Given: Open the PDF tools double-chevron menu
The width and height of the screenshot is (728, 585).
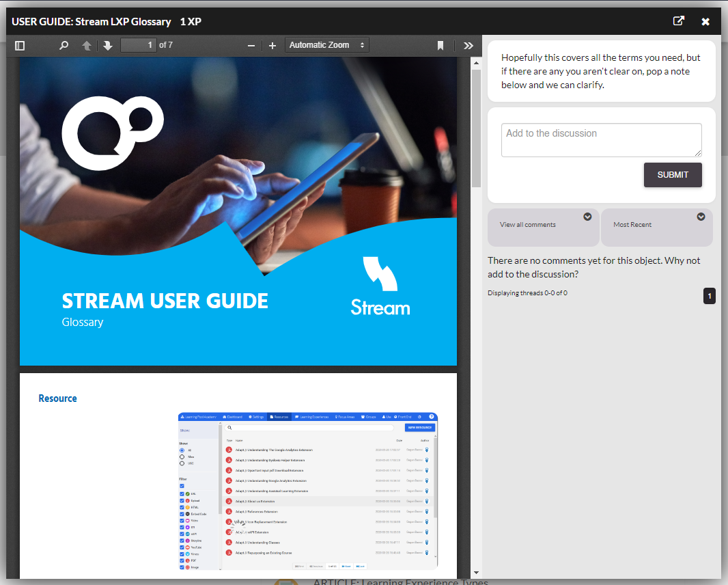Looking at the screenshot, I should pyautogui.click(x=468, y=46).
